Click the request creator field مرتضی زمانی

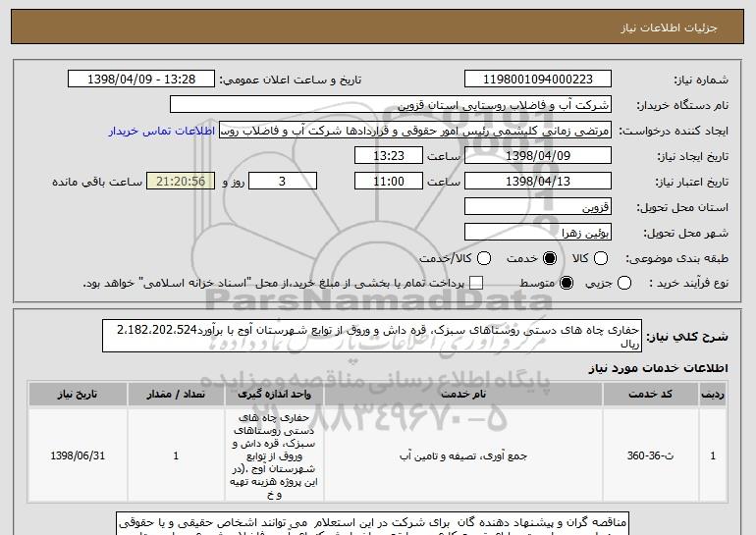tap(415, 131)
